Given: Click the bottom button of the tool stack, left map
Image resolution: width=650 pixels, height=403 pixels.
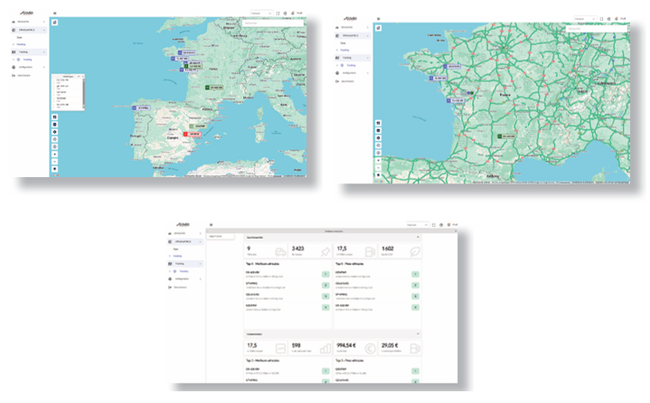Looking at the screenshot, I should (x=55, y=169).
